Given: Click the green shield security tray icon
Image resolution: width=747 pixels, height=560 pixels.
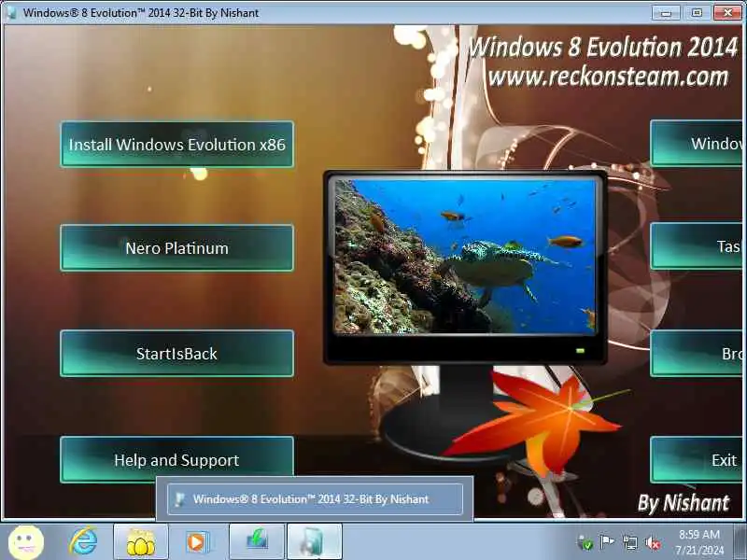Looking at the screenshot, I should (x=585, y=543).
